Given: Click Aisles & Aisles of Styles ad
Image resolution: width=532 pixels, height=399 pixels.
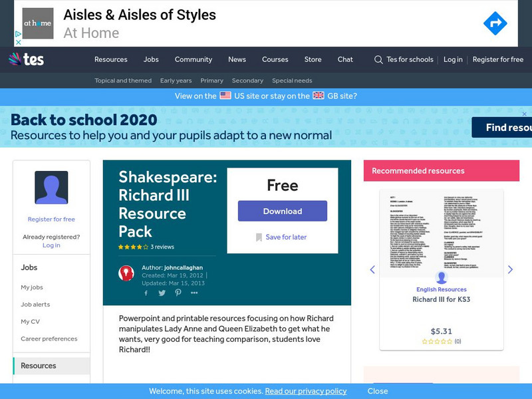Looking at the screenshot, I should click(140, 15).
